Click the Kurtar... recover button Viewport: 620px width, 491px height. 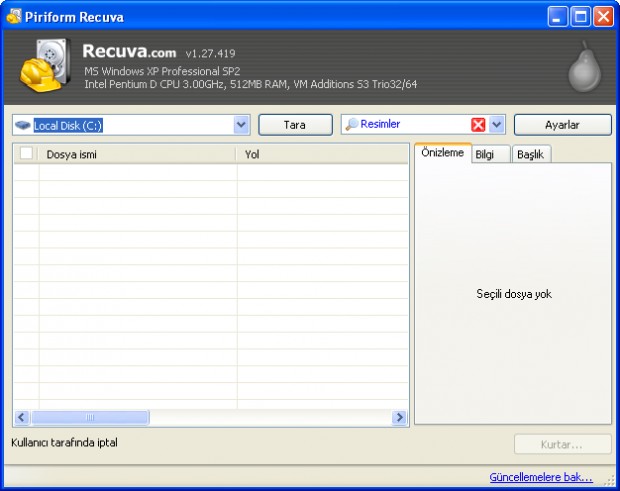click(562, 444)
